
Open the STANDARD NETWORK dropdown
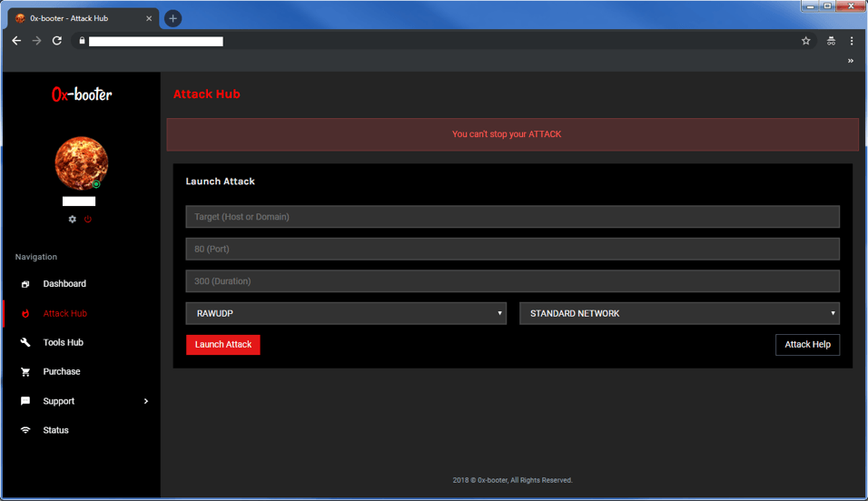click(x=679, y=313)
